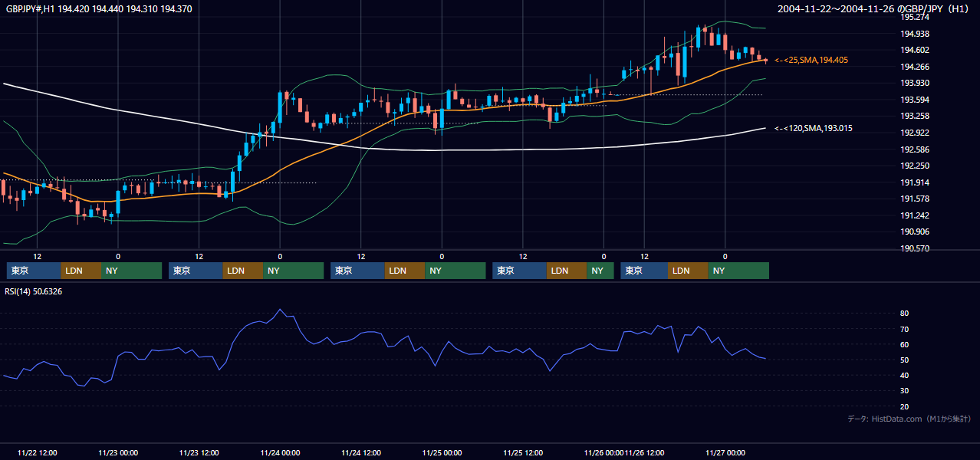Select the 191.914 price level label
This screenshot has height=460, width=980.
pyautogui.click(x=916, y=182)
